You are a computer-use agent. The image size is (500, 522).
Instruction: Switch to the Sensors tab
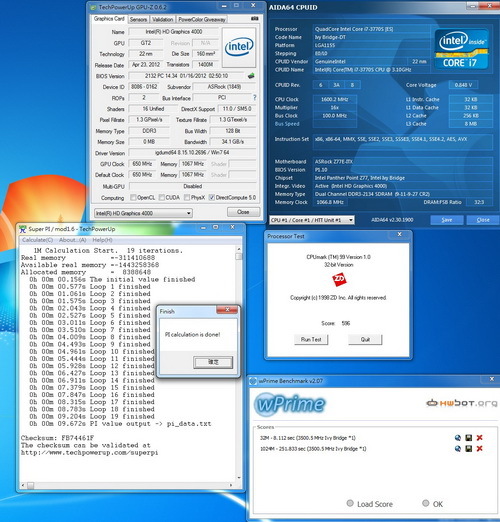click(x=138, y=20)
